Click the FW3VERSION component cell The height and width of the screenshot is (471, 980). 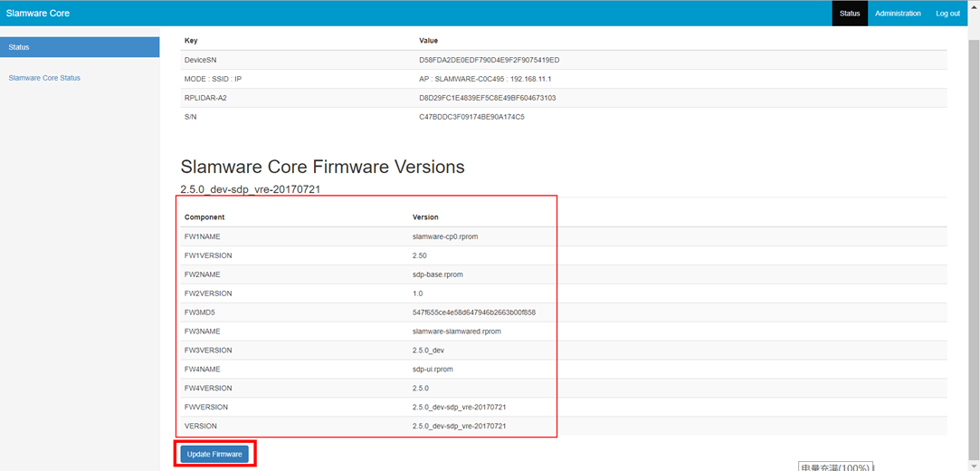208,350
